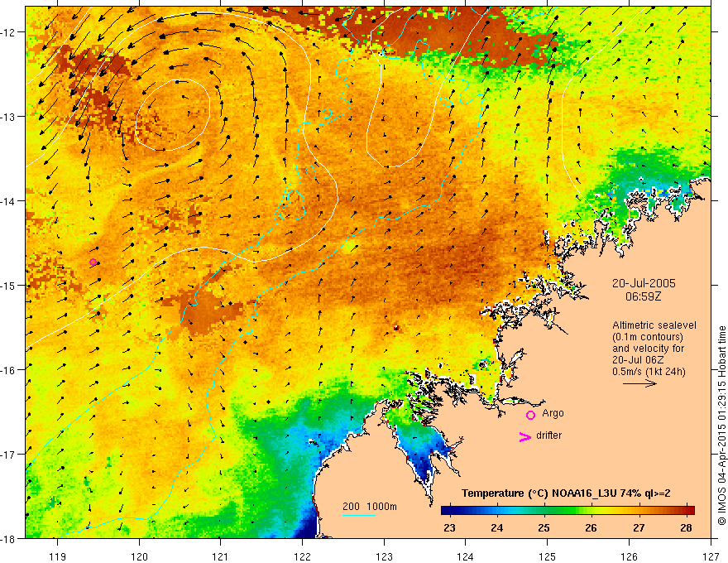Click the 'and velocity for' text
728x563 pixels.
click(648, 349)
